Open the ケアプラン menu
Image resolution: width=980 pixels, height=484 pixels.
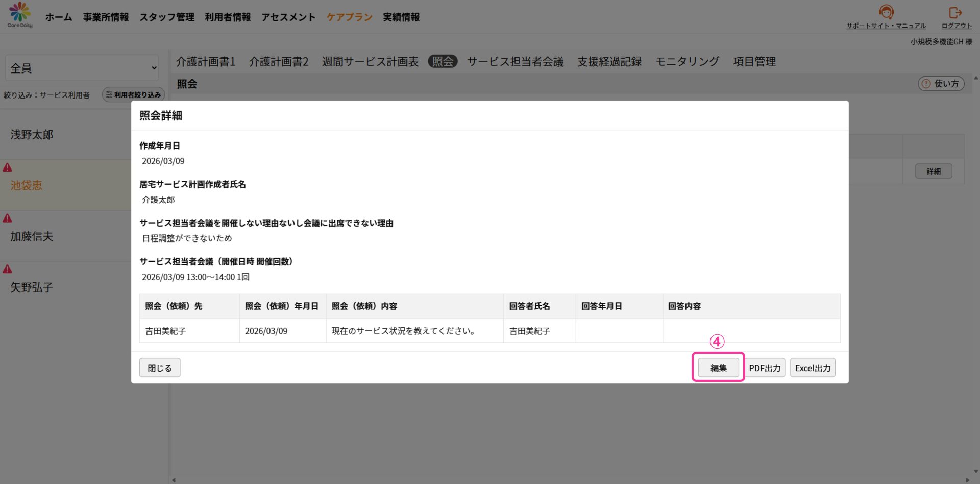click(x=349, y=17)
